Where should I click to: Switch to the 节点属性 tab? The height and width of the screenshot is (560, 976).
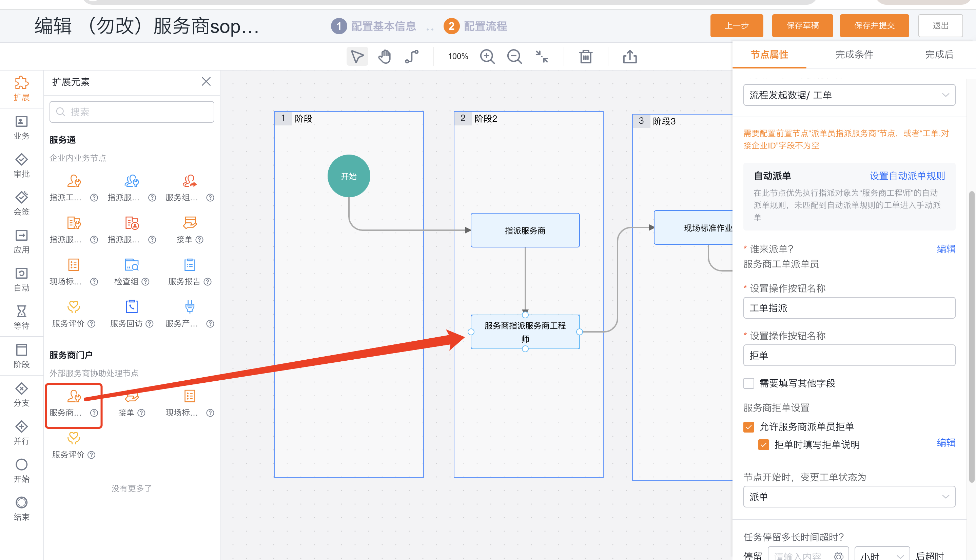[769, 55]
